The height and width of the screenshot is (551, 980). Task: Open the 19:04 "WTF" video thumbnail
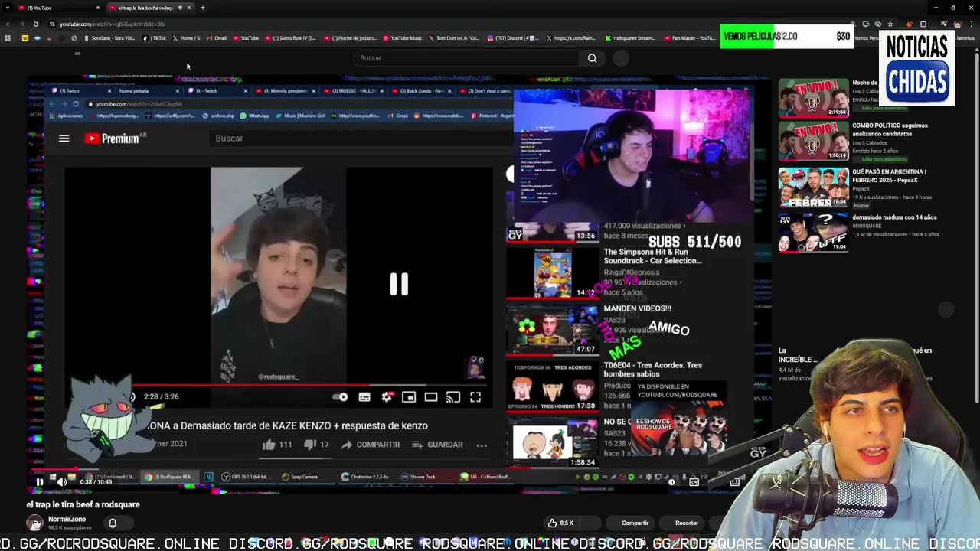click(x=813, y=233)
